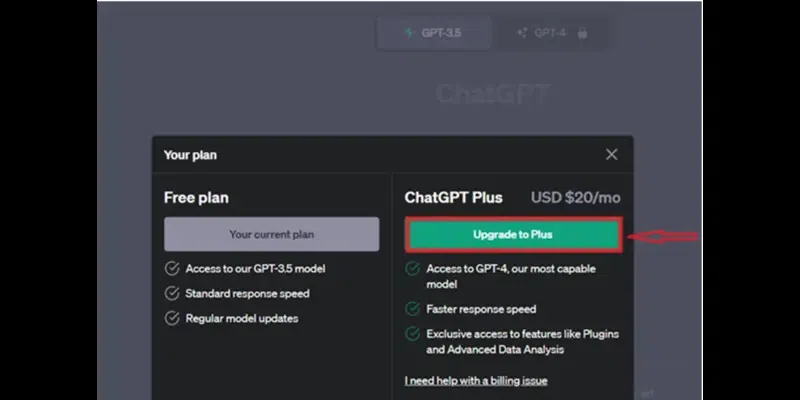Click the sparkle icon beside GPT-4
This screenshot has width=800, height=400.
(522, 33)
